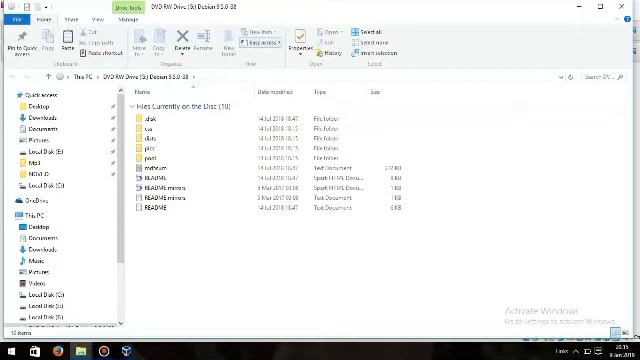Click This PC in address breadcrumb
The image size is (640, 360).
(83, 77)
